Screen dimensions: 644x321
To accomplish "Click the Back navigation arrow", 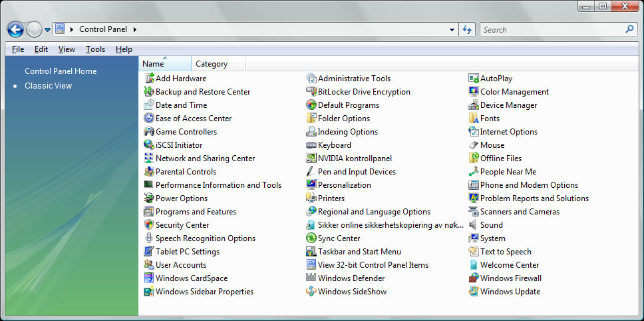I will (x=15, y=29).
